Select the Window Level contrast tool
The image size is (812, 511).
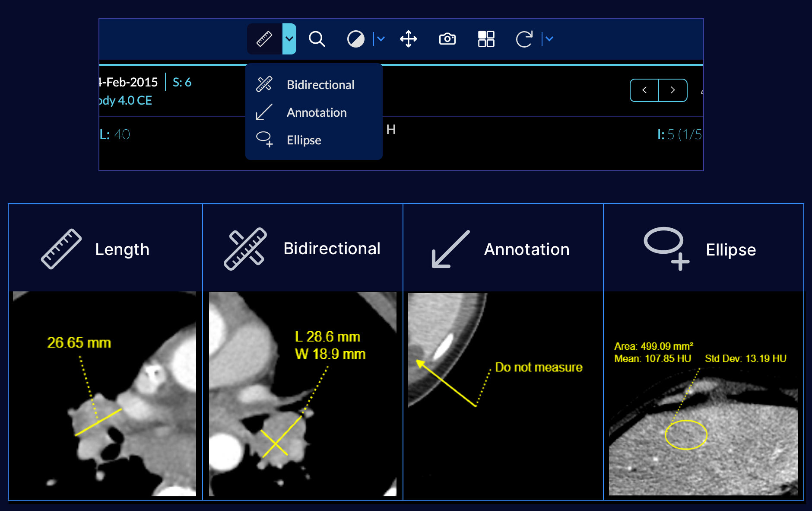355,39
